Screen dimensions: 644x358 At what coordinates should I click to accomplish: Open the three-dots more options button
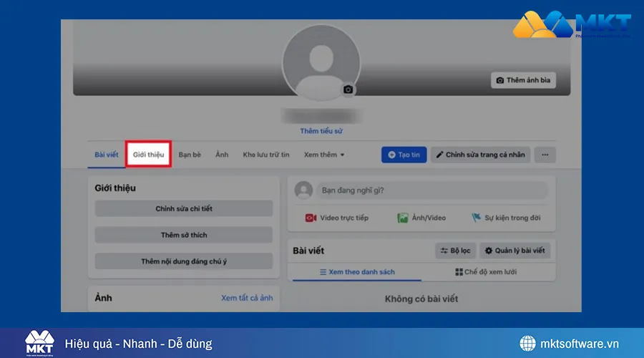point(545,155)
